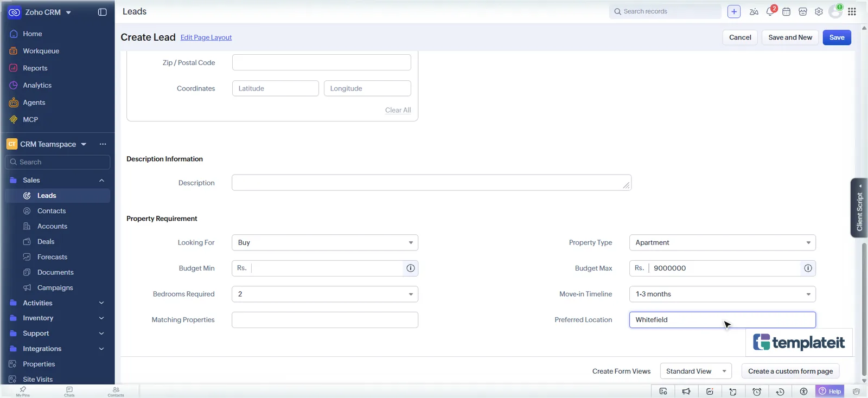Click the Budget Max info icon
868x398 pixels.
coord(808,268)
